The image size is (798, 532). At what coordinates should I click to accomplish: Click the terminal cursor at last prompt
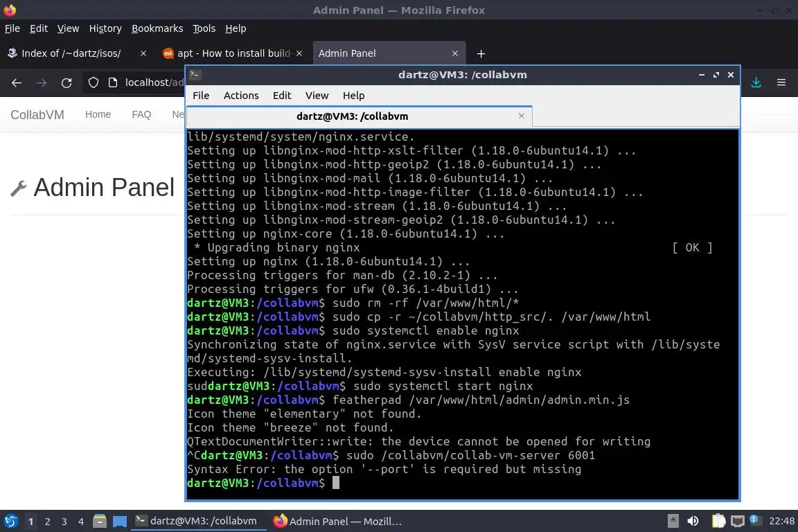click(x=336, y=483)
